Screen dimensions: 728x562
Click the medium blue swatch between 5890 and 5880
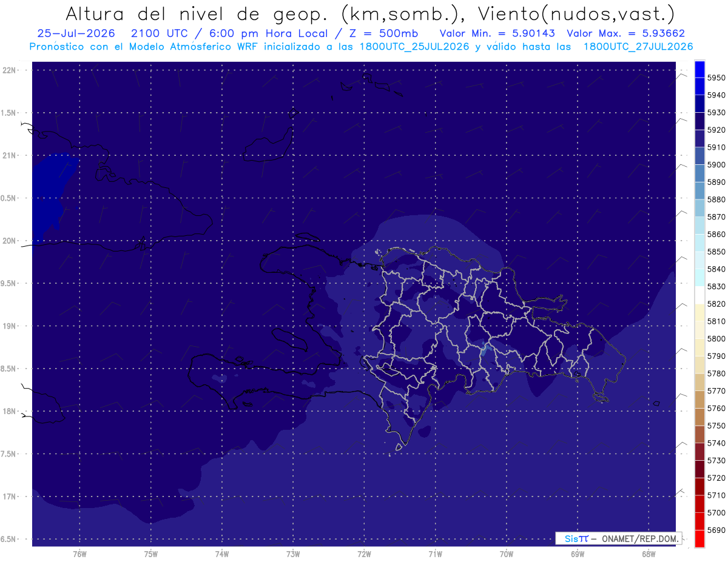pos(699,191)
